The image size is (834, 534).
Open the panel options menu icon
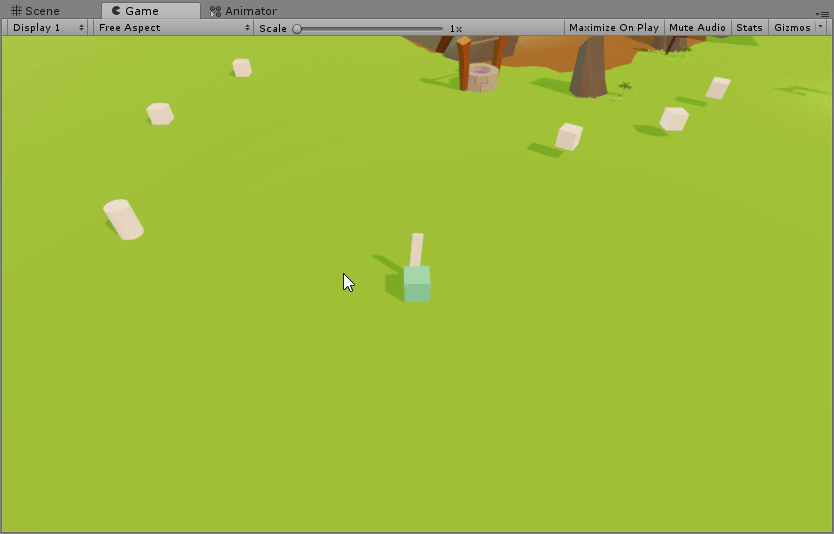click(822, 14)
